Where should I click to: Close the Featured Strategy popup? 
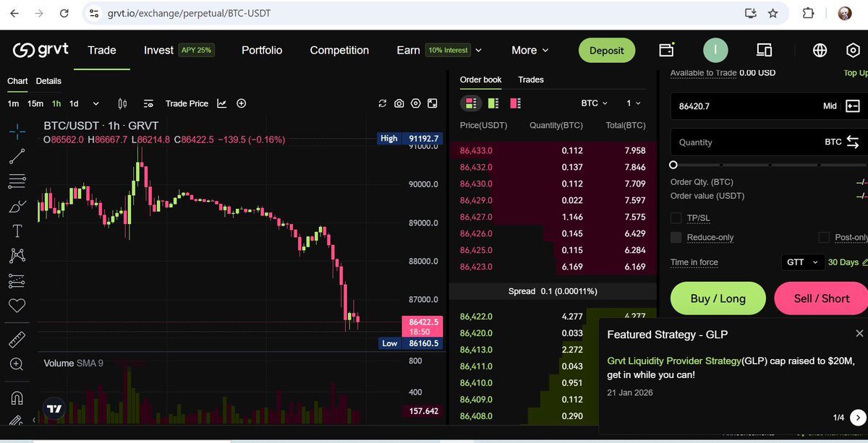coord(859,333)
